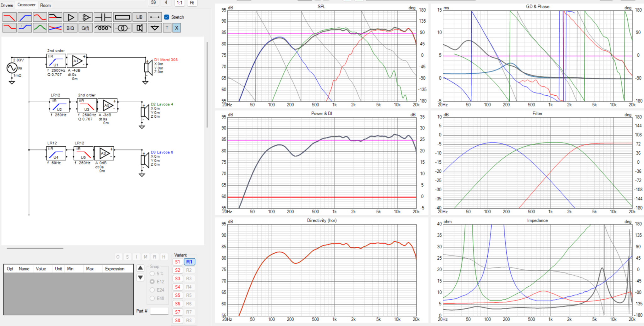Add a red low-pass filter block
644x326 pixels.
coord(9,17)
